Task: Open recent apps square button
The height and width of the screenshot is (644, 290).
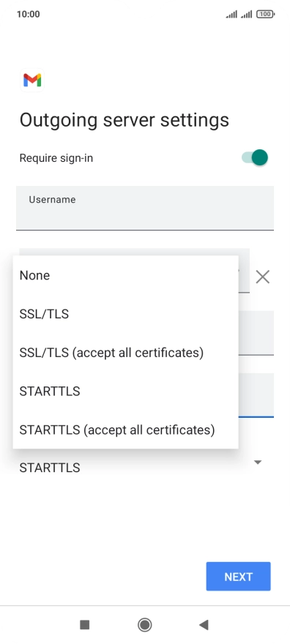Action: [x=85, y=625]
